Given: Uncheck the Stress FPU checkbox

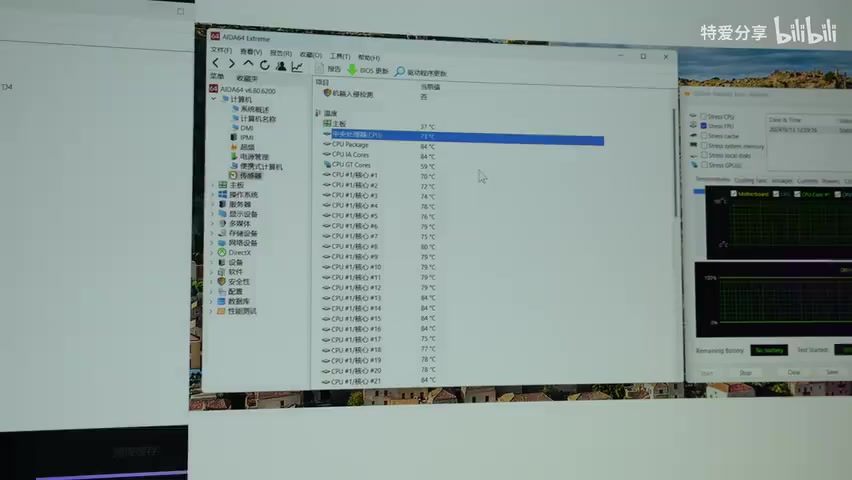Looking at the screenshot, I should pos(704,126).
